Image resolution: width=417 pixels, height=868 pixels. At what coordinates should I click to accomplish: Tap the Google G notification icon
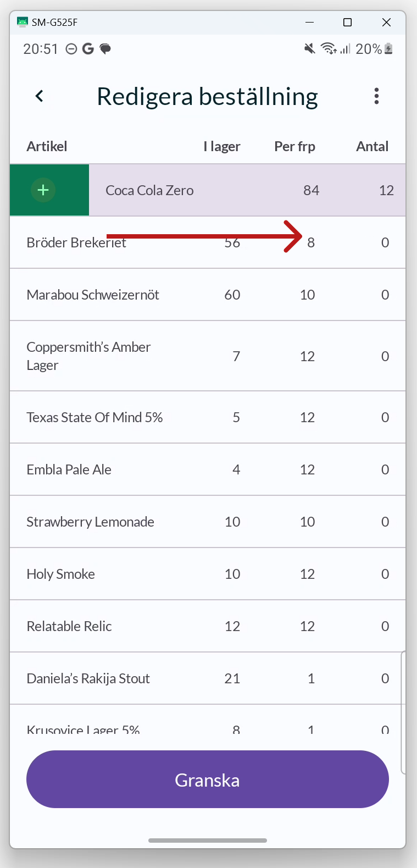click(88, 49)
